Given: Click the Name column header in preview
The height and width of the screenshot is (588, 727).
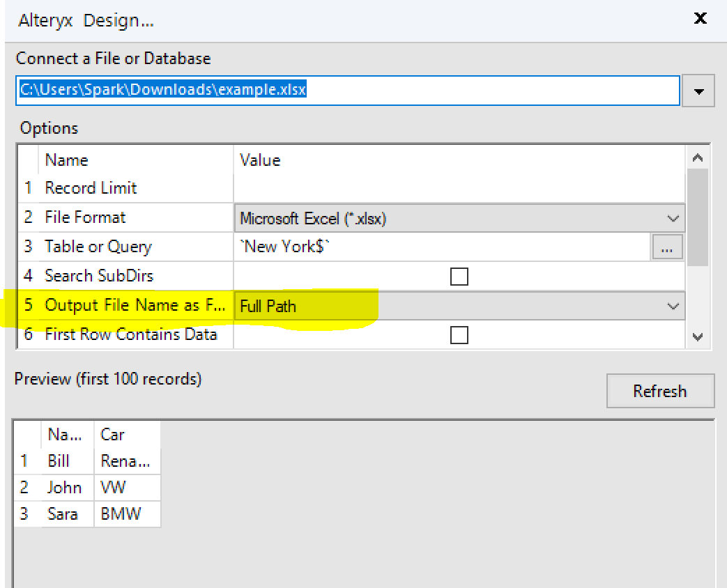Looking at the screenshot, I should [66, 434].
